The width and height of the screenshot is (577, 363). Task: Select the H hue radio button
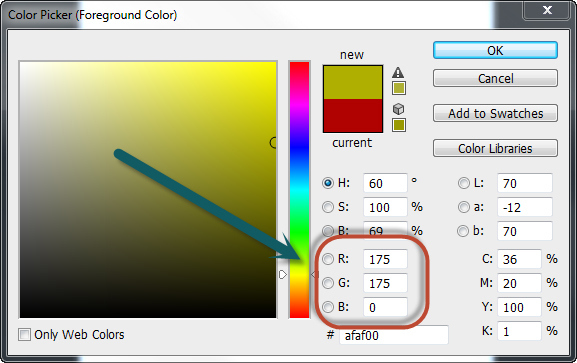[x=328, y=183]
